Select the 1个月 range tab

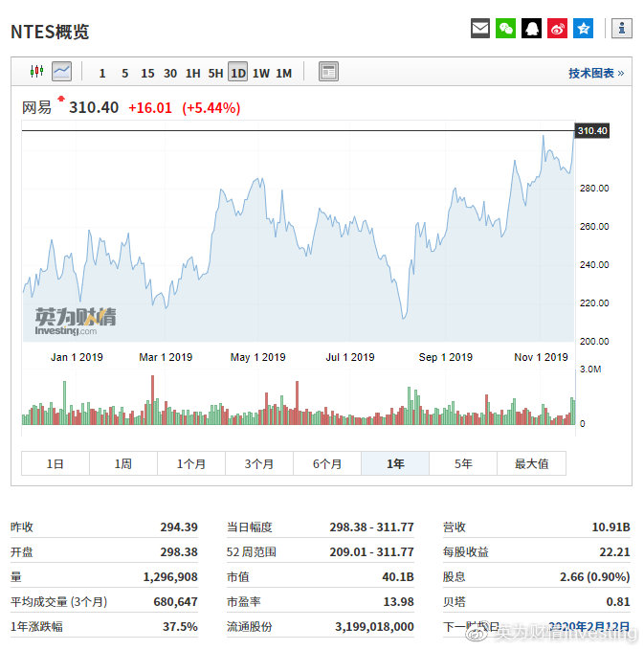(x=191, y=463)
